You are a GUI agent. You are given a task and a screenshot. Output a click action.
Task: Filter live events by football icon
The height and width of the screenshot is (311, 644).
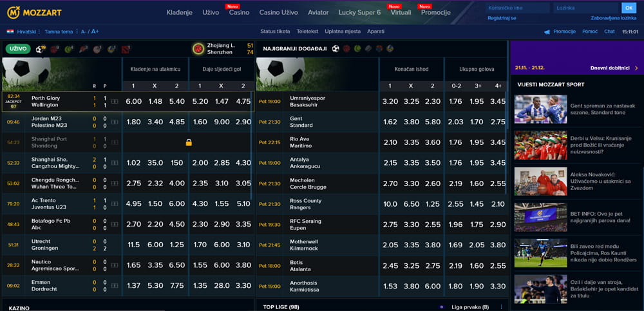[40, 50]
